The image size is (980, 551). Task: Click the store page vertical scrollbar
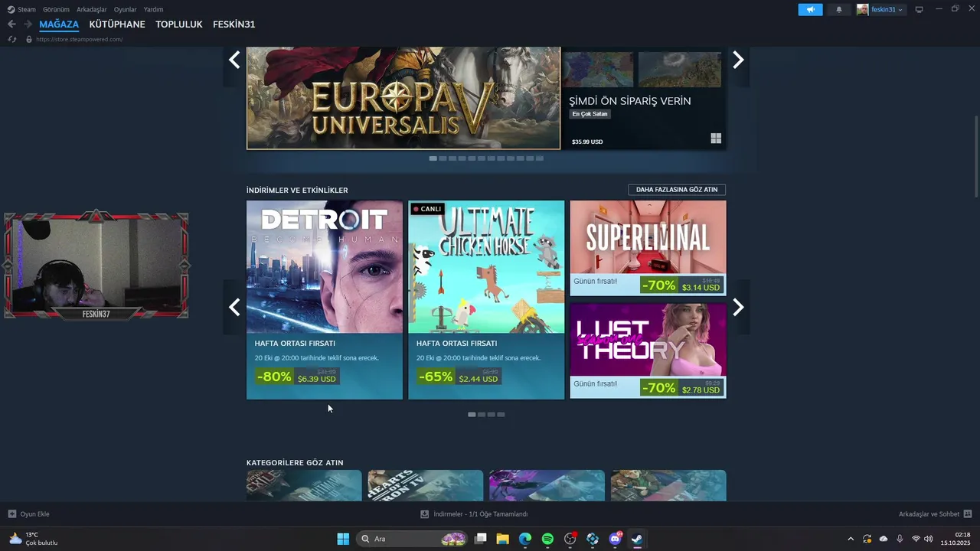coord(976,157)
